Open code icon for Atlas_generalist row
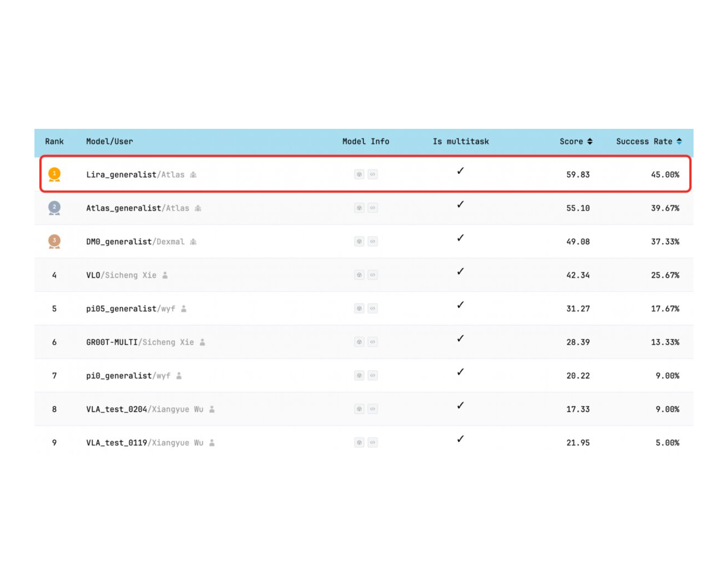The height and width of the screenshot is (585, 728). (373, 208)
